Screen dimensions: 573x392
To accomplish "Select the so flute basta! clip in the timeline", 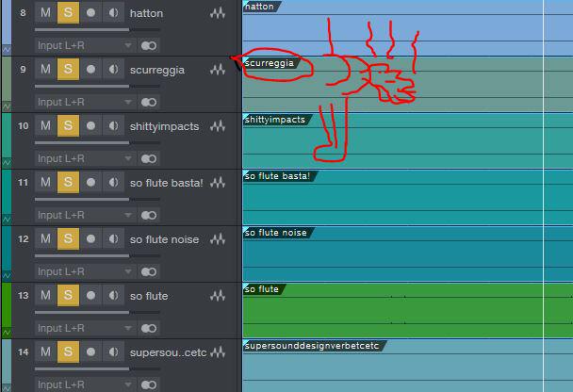I will coord(407,197).
